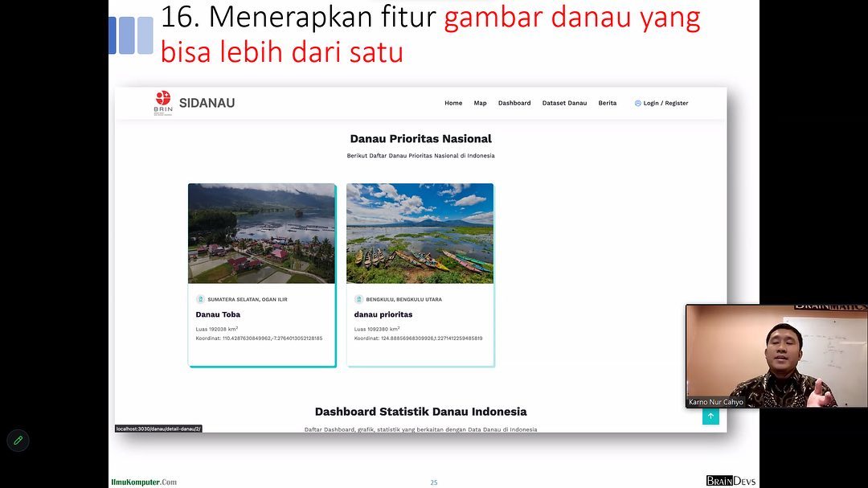
Task: Open the danau prioritas lake photo
Action: click(420, 233)
